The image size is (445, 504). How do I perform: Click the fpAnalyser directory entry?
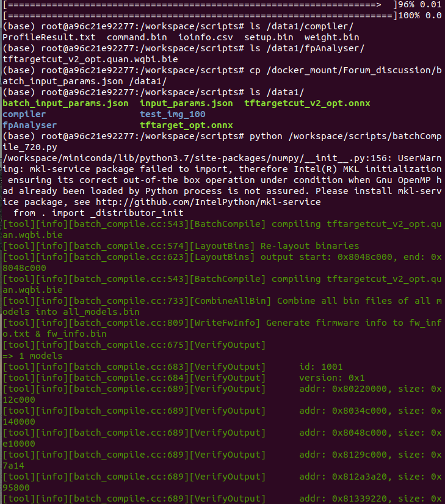[x=29, y=125]
